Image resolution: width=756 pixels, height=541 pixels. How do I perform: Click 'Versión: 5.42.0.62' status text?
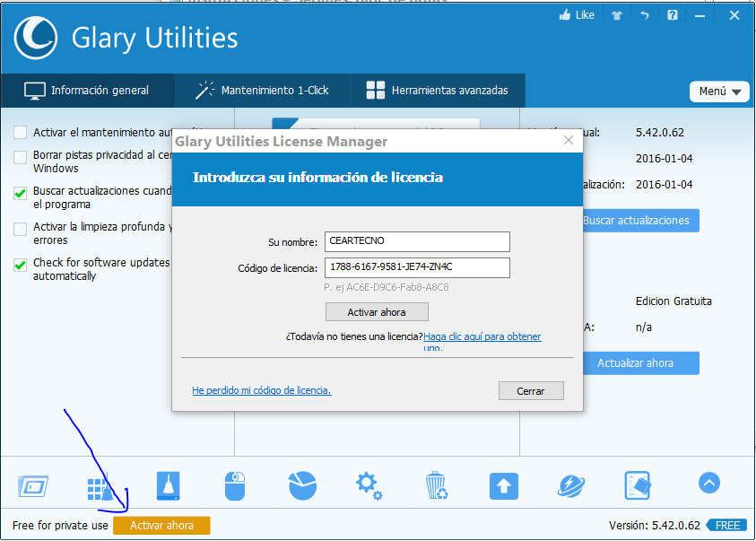655,525
